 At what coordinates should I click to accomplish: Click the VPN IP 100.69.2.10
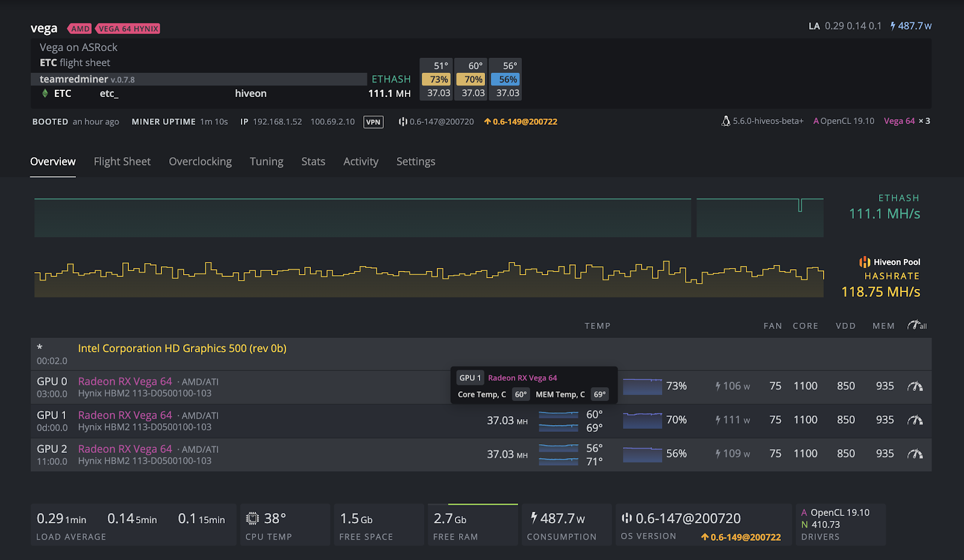tap(333, 122)
